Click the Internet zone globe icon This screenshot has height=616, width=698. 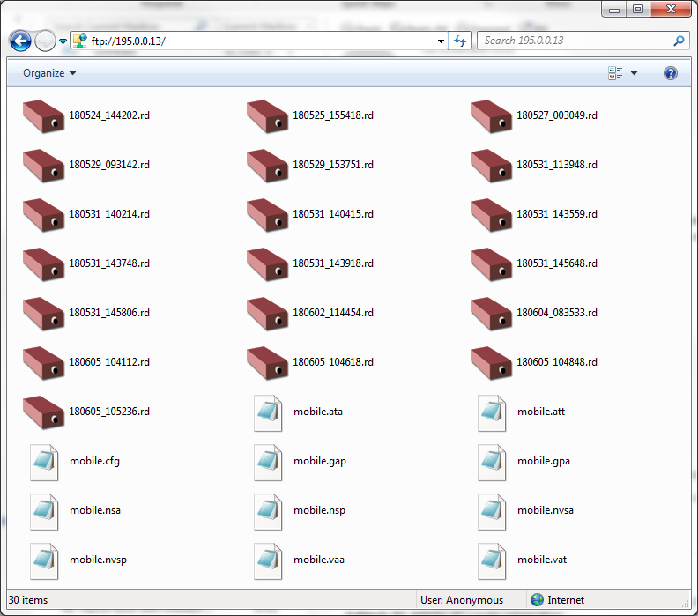click(538, 600)
